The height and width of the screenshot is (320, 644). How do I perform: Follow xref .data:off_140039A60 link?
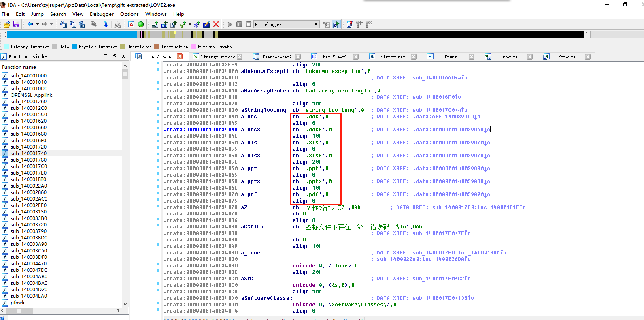point(446,117)
